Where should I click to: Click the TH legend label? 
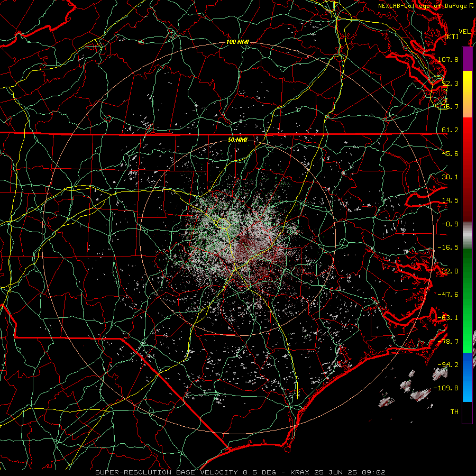point(454,412)
